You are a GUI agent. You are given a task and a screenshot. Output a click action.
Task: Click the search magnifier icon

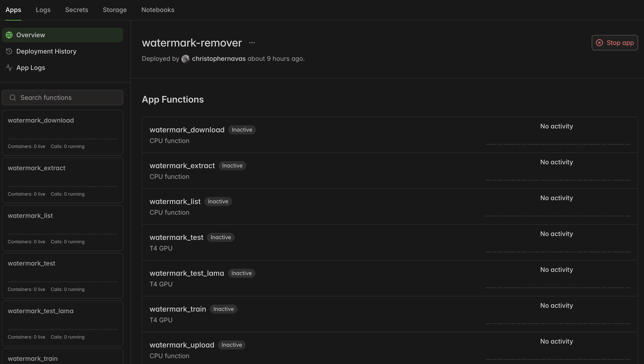[13, 98]
